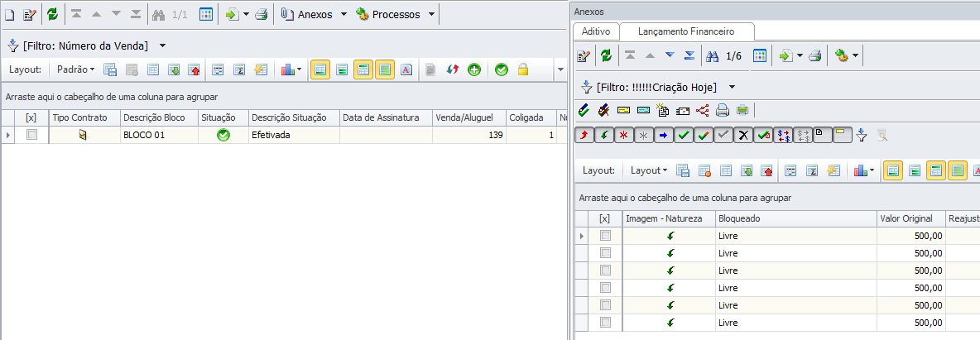Tick the last Livre row checkbox
Screen dimensions: 980x340
pos(606,323)
